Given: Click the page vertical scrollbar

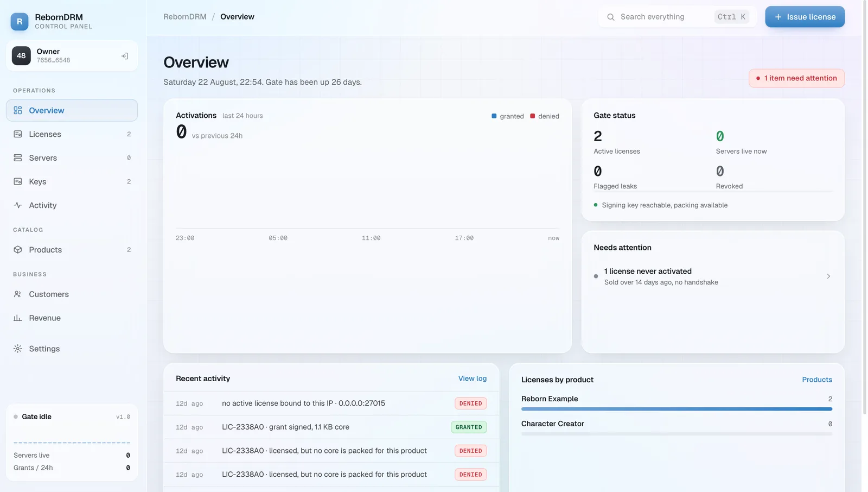Looking at the screenshot, I should point(864,206).
